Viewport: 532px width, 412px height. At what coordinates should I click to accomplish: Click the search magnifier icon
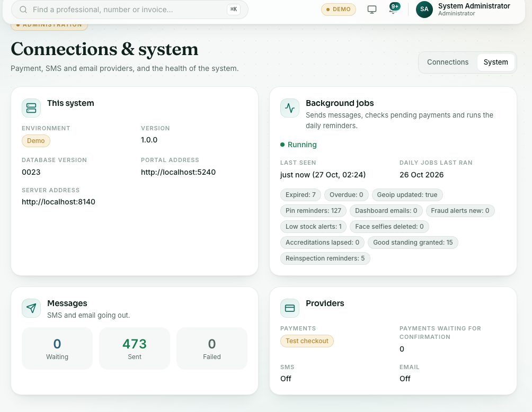(23, 10)
